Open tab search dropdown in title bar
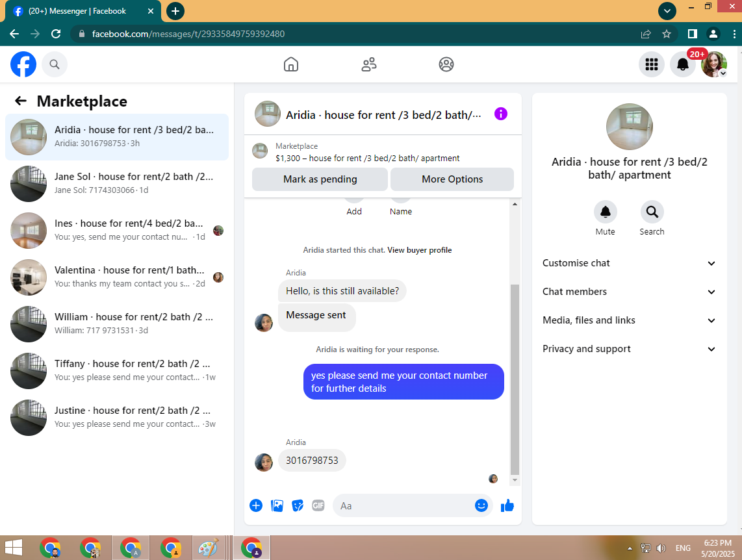The width and height of the screenshot is (742, 560). click(x=667, y=11)
